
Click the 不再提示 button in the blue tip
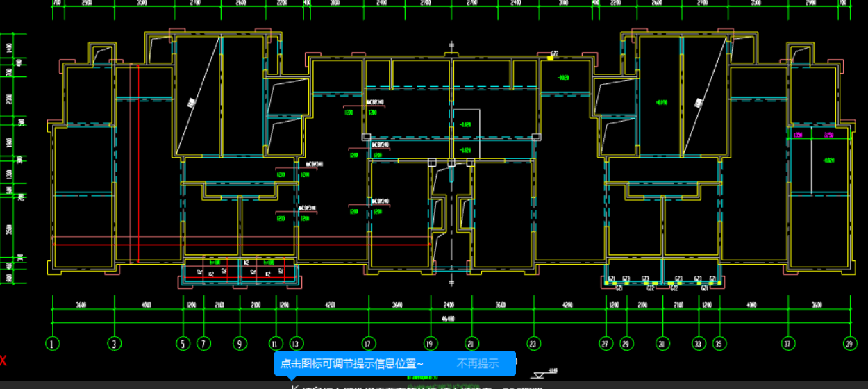(x=478, y=363)
